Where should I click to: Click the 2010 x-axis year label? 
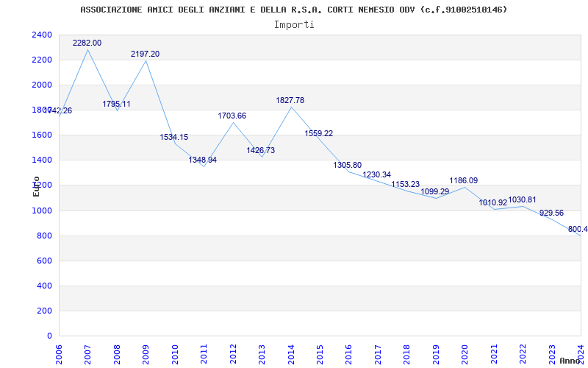coord(175,355)
